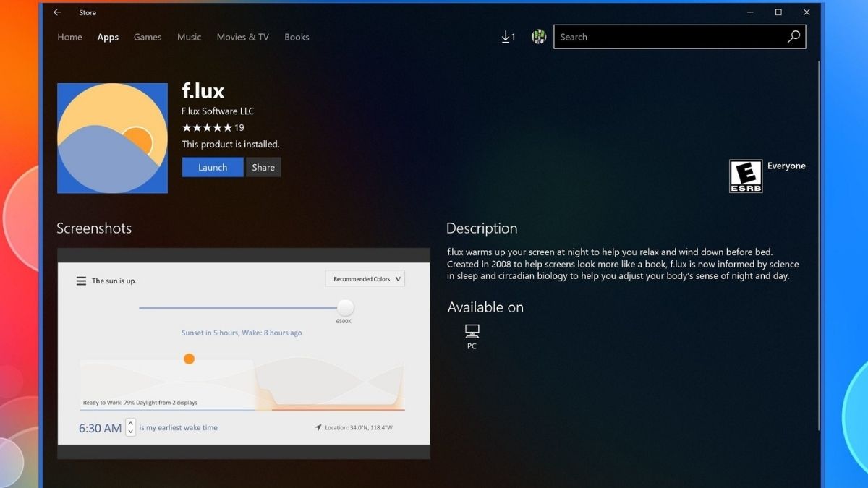Maximize the Store window
This screenshot has width=868, height=488.
[x=778, y=12]
